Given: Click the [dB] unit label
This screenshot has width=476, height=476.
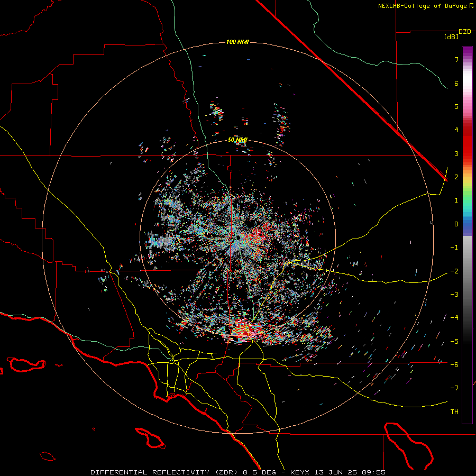Looking at the screenshot, I should coord(451,37).
